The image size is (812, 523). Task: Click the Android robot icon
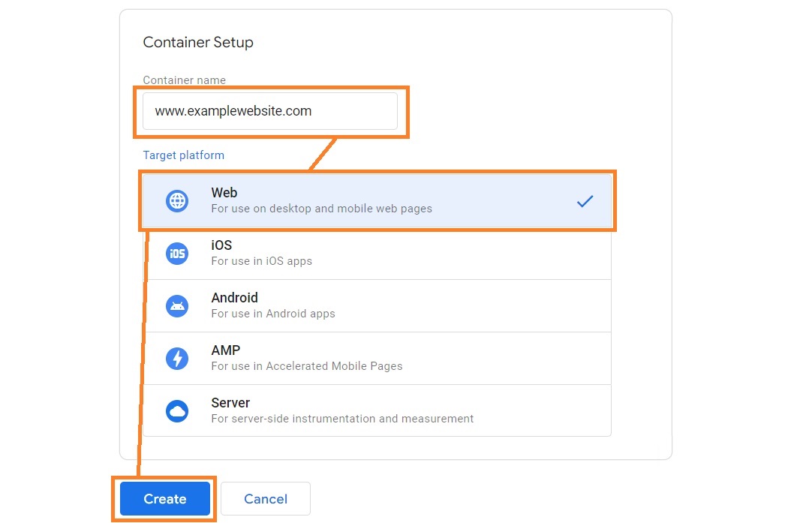176,305
